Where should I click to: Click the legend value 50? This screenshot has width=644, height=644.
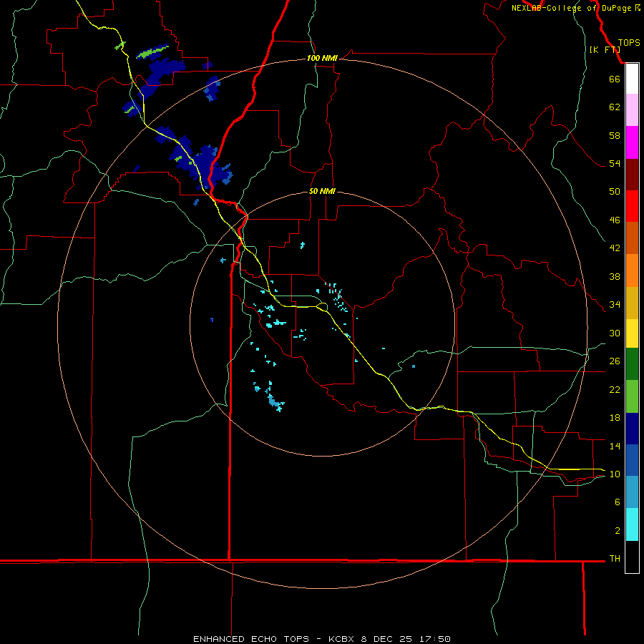(615, 191)
